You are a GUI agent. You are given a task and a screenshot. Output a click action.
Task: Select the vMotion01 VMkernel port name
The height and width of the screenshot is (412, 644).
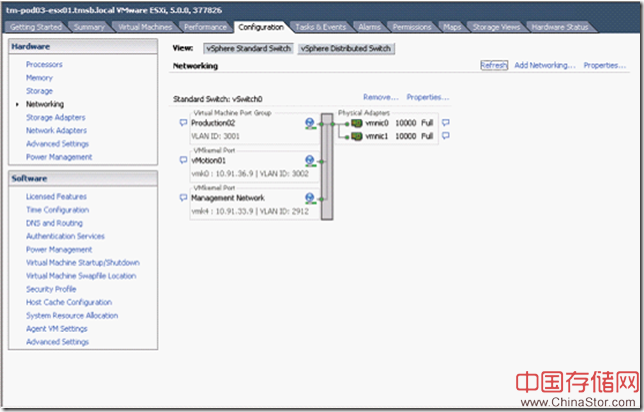(x=208, y=161)
